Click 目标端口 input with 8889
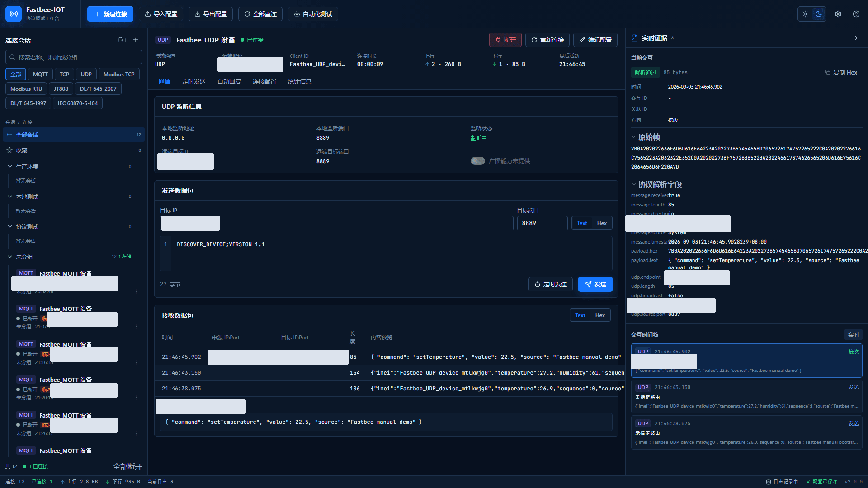868x488 pixels. click(542, 223)
